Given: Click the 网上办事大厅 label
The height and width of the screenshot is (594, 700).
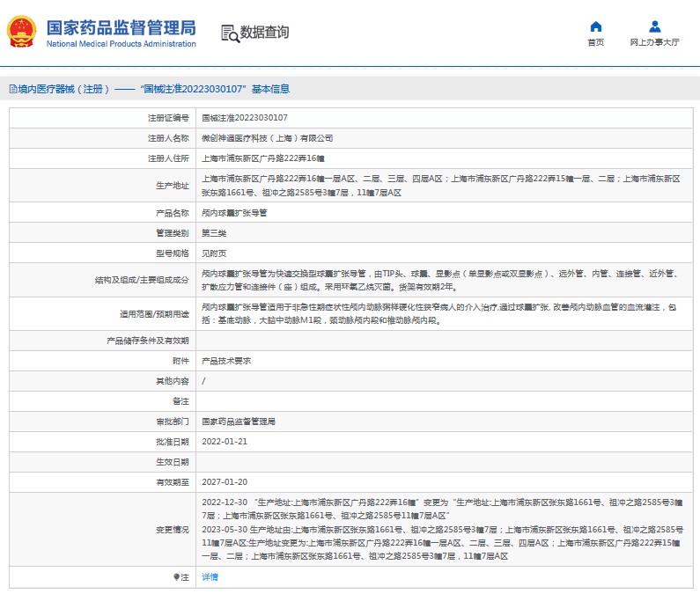Looking at the screenshot, I should click(654, 42).
